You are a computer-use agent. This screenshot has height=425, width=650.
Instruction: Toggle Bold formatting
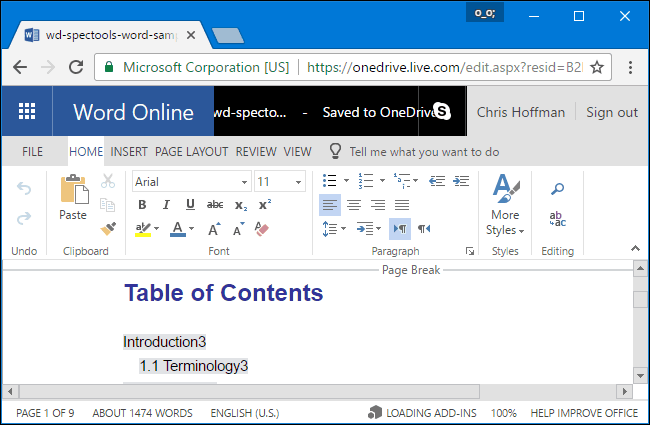point(142,205)
